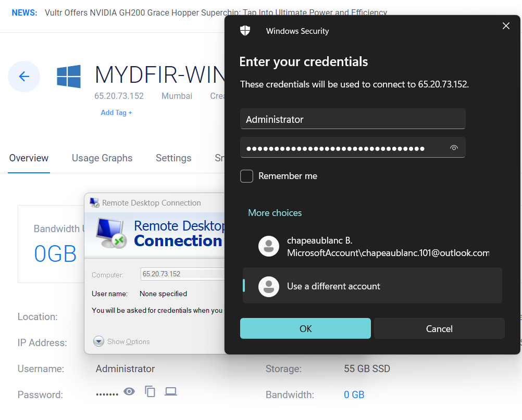
Task: Click None specified user name text
Action: [163, 294]
